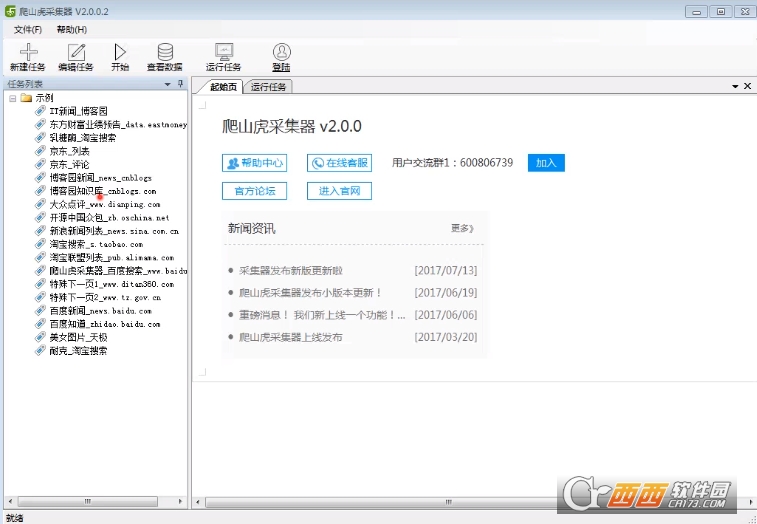Click main pane scroll-left arrow
This screenshot has height=524, width=757.
coord(197,503)
